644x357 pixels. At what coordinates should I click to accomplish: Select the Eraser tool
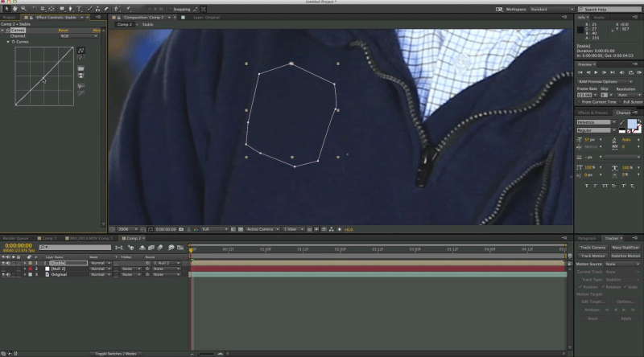[x=106, y=9]
